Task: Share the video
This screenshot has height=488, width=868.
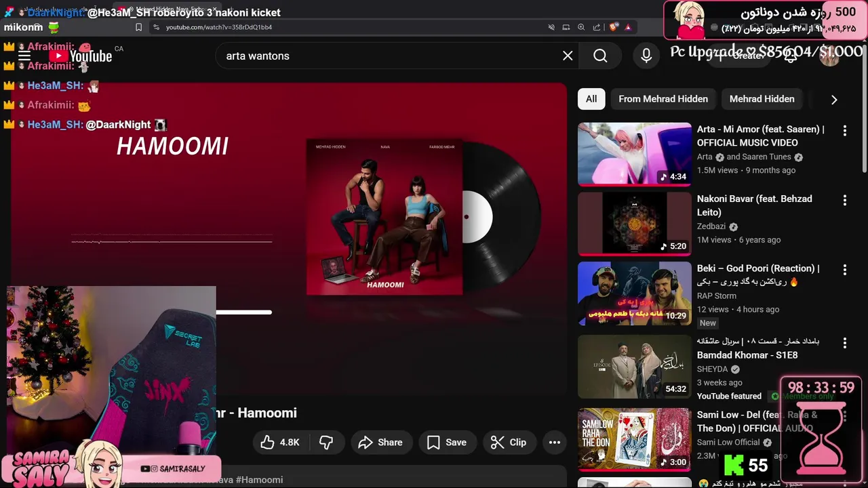Action: point(380,442)
